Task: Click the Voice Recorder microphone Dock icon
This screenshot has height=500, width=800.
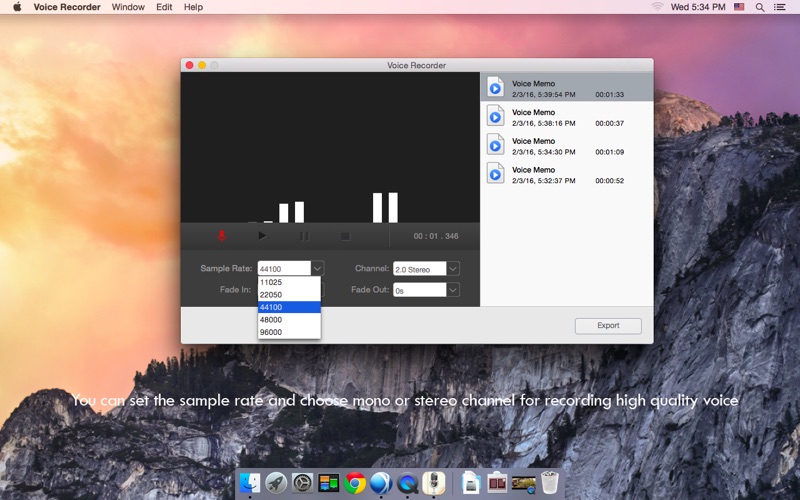Action: pos(434,482)
